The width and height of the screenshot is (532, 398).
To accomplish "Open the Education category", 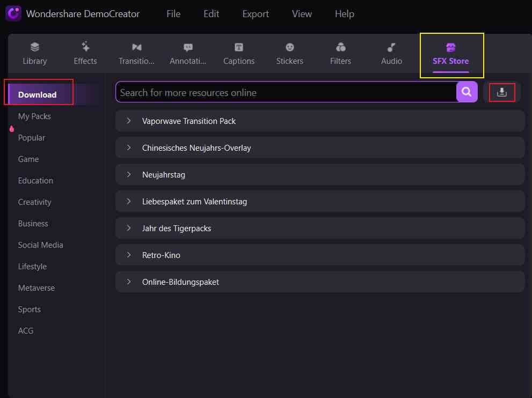I will 35,180.
